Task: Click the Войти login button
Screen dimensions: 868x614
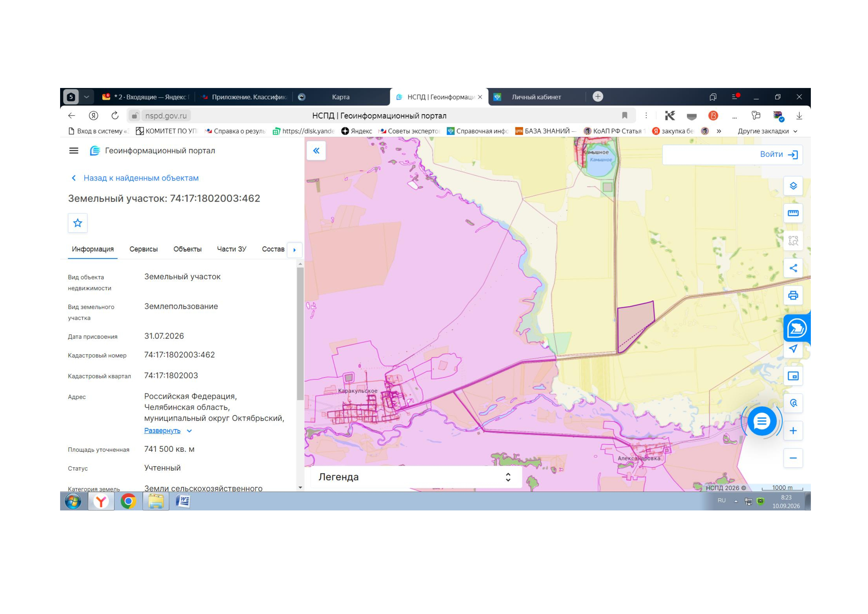Action: tap(779, 154)
